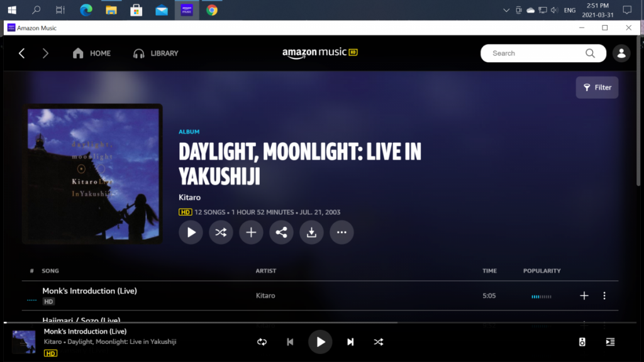Open File Explorer from the taskbar
Viewport: 644px width, 362px height.
click(x=111, y=10)
